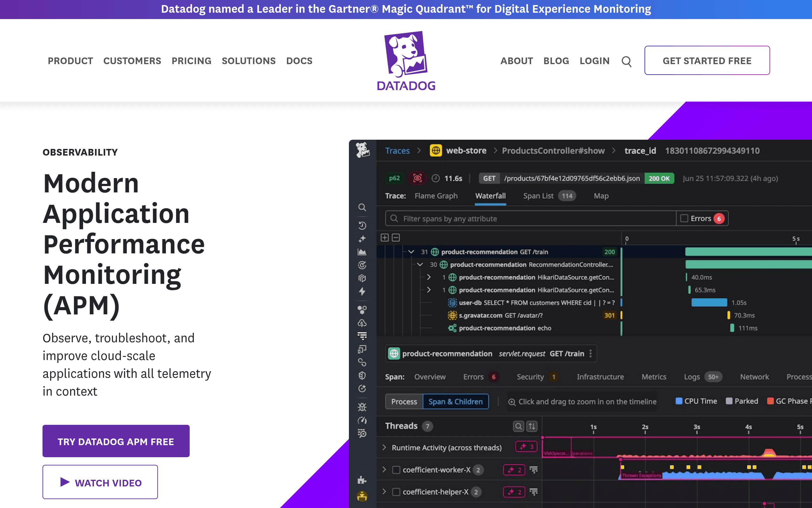
Task: Click the Threads sort arrows button
Action: pos(532,426)
